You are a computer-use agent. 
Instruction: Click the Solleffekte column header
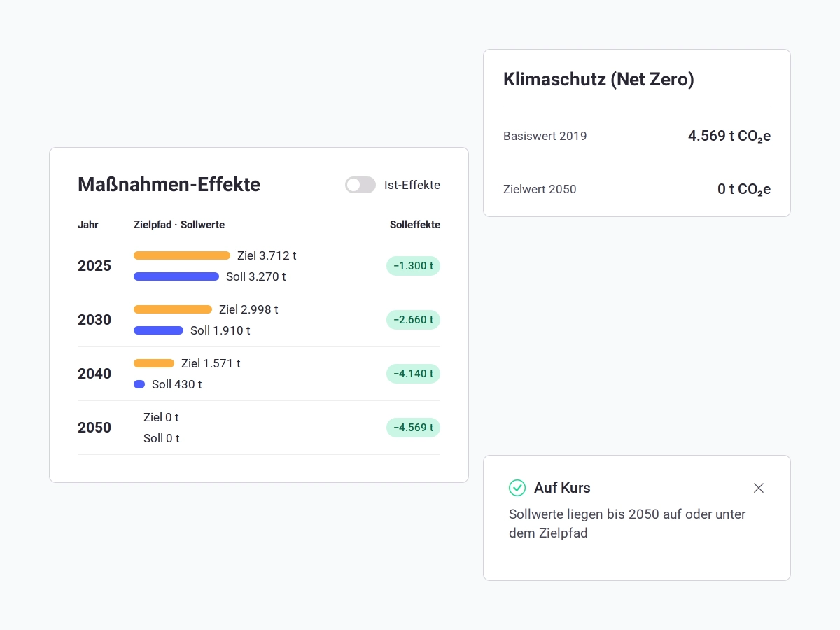tap(415, 225)
